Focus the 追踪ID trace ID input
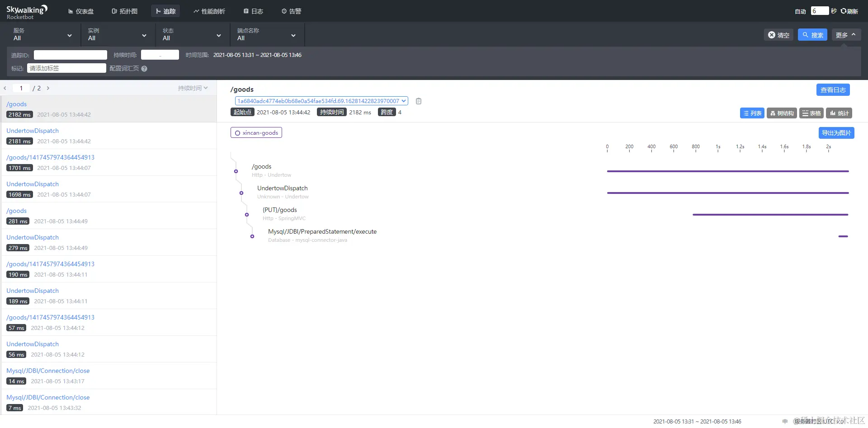This screenshot has width=868, height=428. click(x=71, y=55)
